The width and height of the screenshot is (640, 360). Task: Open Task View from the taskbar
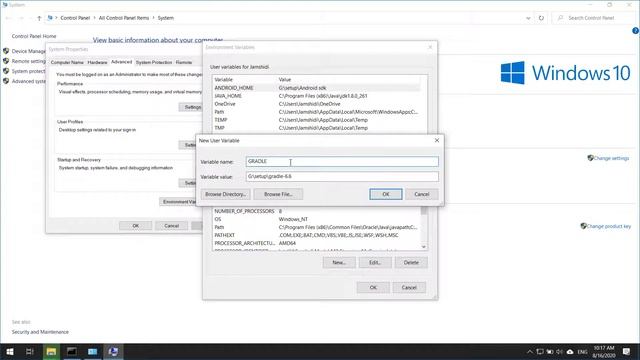30,351
